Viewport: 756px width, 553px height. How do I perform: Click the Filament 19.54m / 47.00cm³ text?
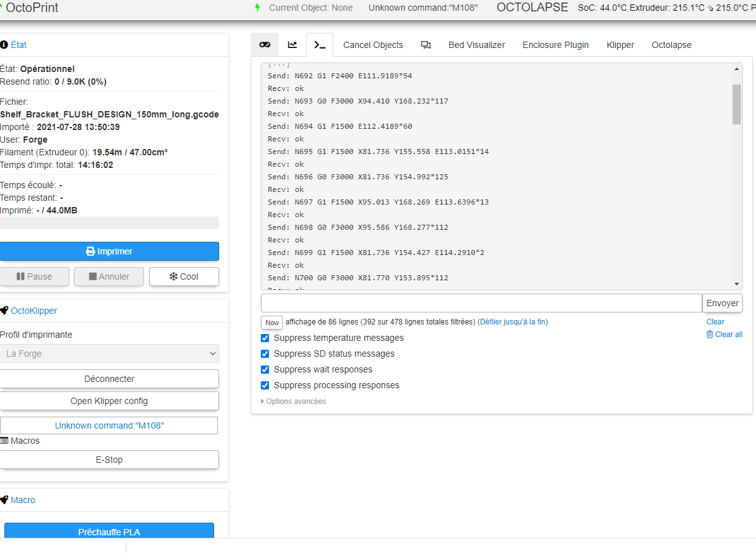[x=84, y=152]
